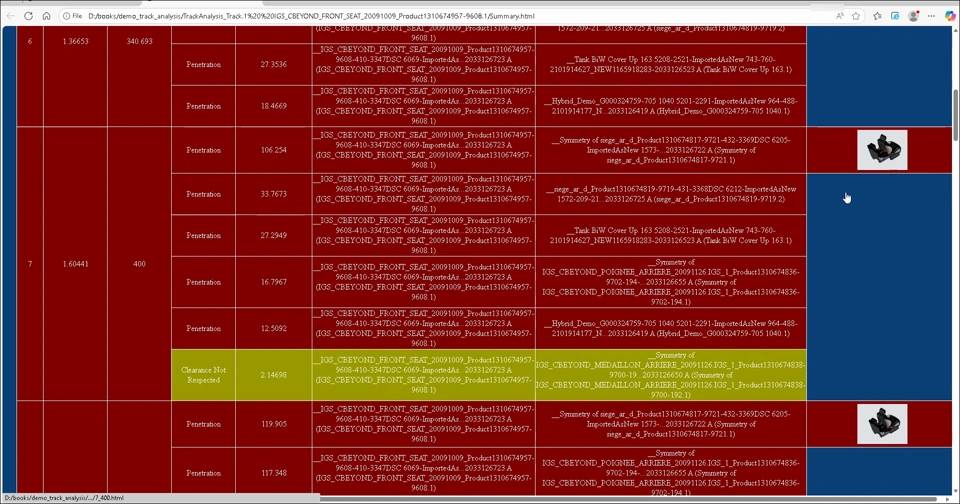Click Penetration label in the 27.2949 row
Screen dimensions: 960x504
[203, 235]
